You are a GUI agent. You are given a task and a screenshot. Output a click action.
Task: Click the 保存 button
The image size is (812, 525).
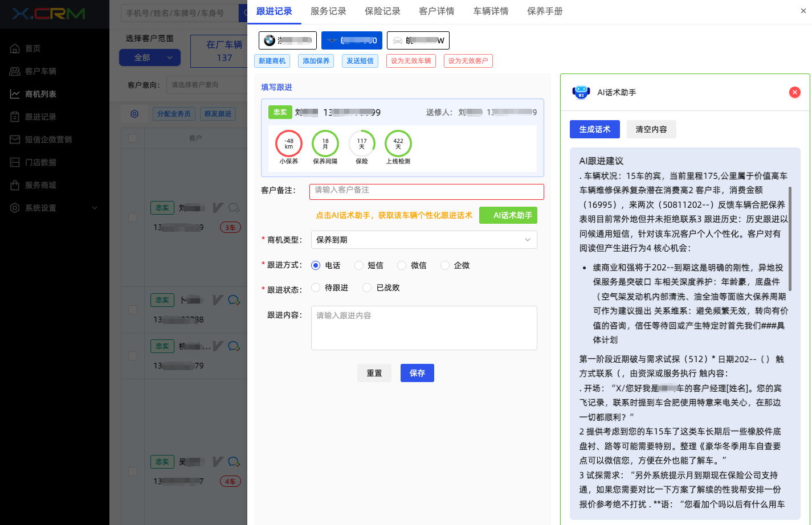417,373
